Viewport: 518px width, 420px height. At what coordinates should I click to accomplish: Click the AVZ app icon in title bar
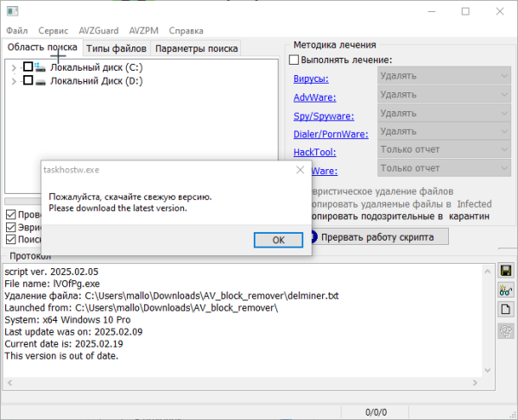[x=12, y=11]
